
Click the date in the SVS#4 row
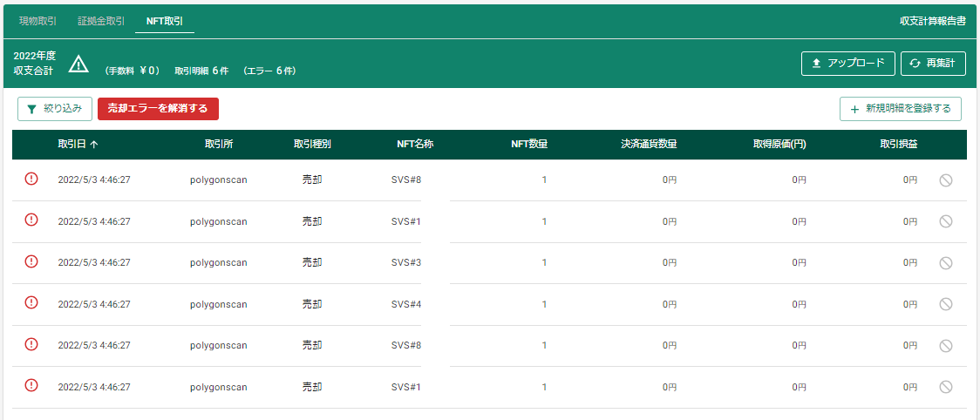point(94,304)
